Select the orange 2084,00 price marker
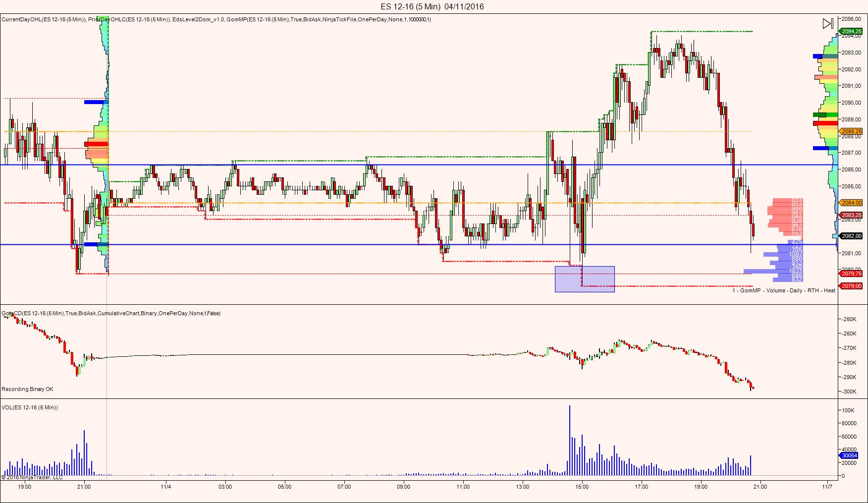Viewport: 868px width, 503px height. click(x=851, y=203)
